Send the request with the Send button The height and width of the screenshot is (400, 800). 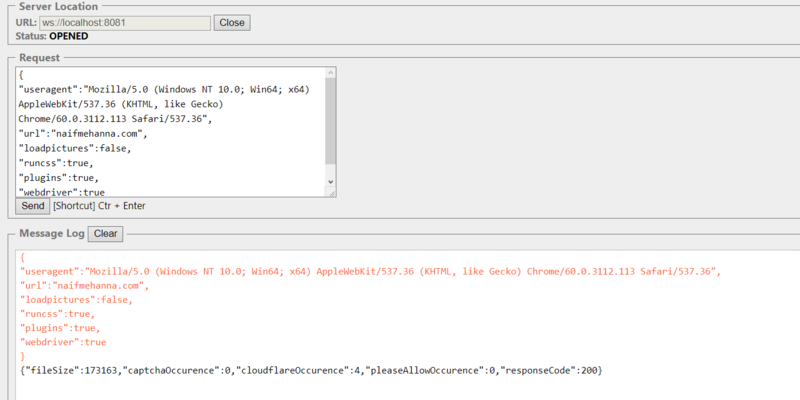click(33, 205)
